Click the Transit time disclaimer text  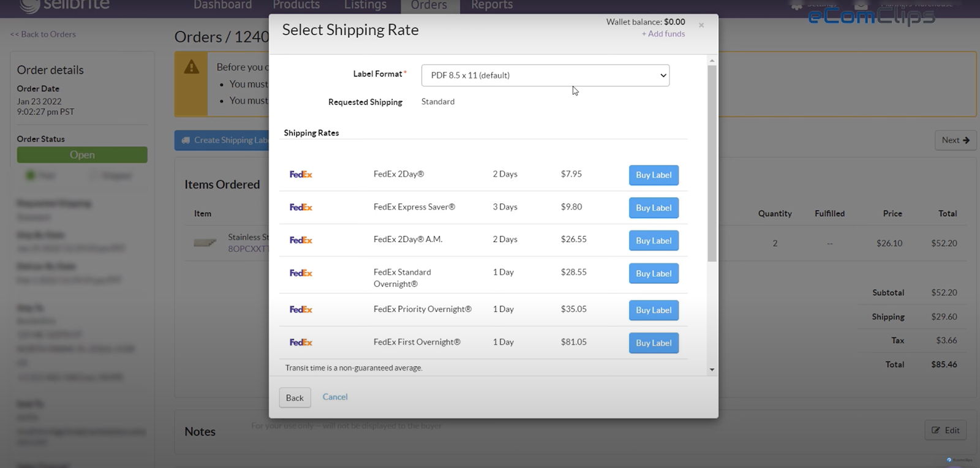[353, 368]
